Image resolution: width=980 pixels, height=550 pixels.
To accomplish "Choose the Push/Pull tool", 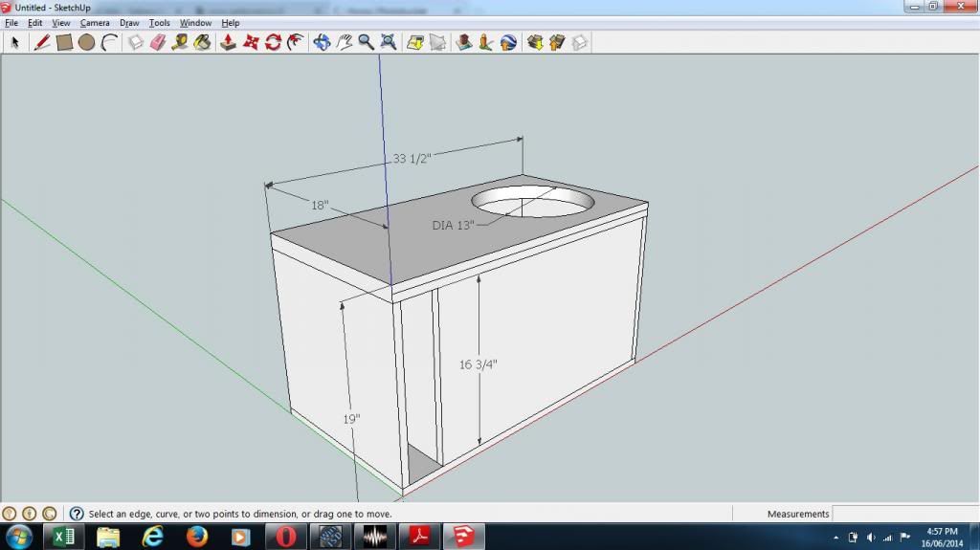I will click(228, 42).
